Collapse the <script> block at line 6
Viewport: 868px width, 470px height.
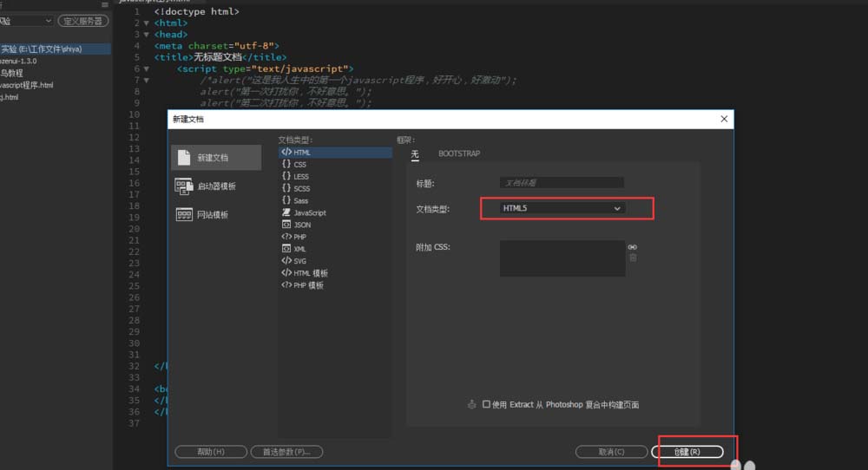click(146, 69)
